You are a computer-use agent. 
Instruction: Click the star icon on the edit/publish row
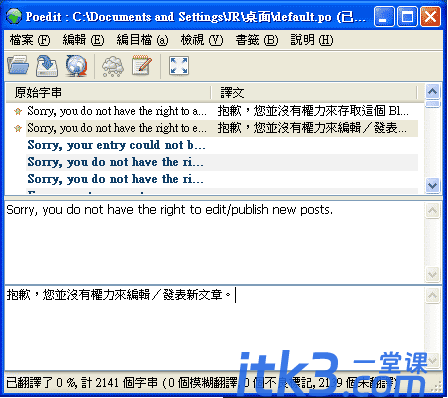(18, 128)
